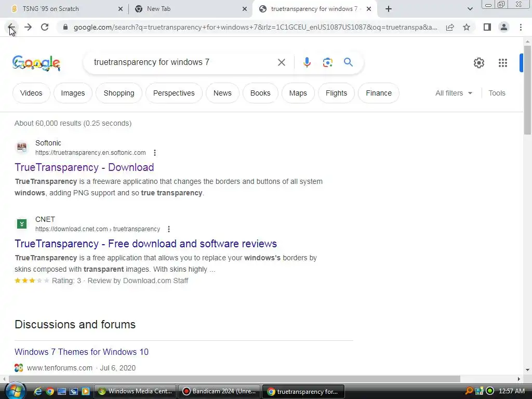This screenshot has height=399, width=532.
Task: Filter results by Images
Action: tap(73, 93)
